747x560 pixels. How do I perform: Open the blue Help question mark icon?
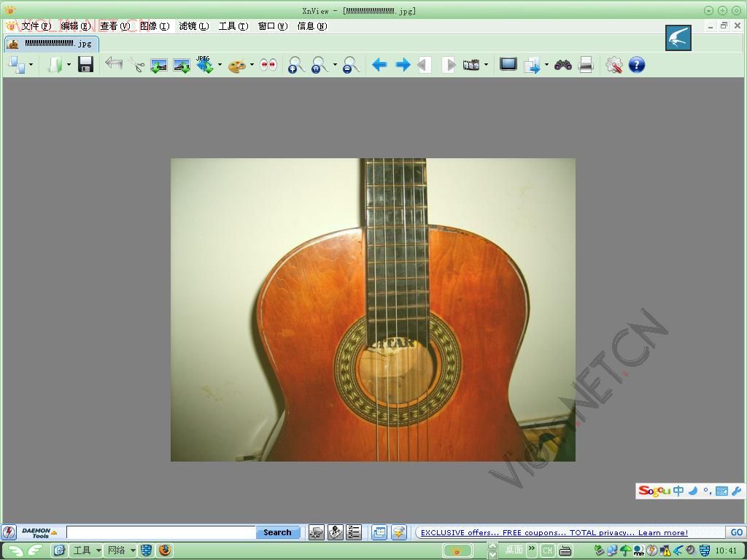(636, 65)
